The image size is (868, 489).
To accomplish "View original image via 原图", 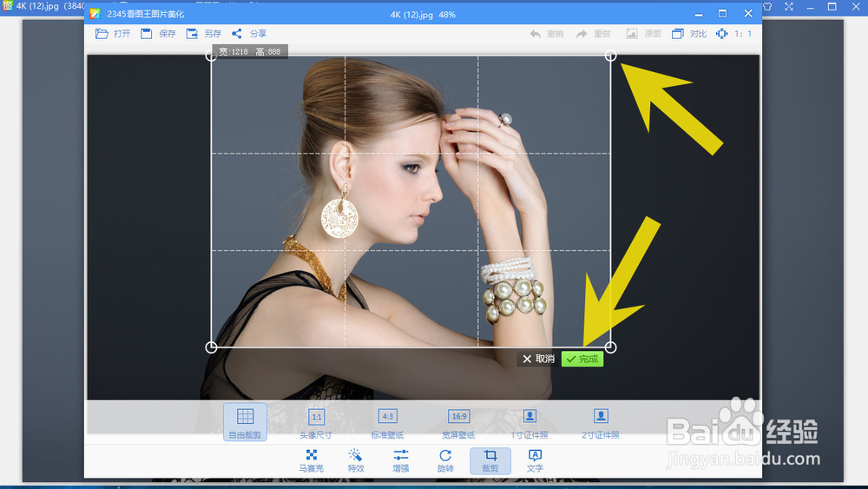I will [x=643, y=34].
